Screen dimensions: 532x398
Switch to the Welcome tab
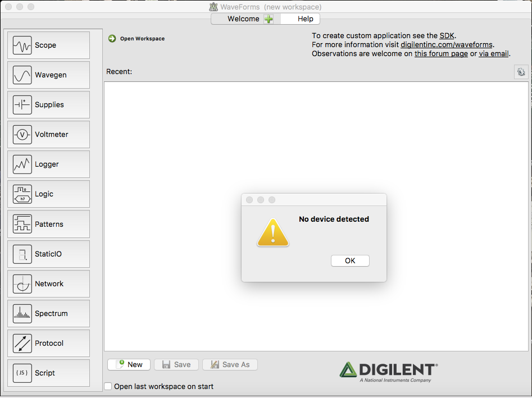tap(243, 19)
